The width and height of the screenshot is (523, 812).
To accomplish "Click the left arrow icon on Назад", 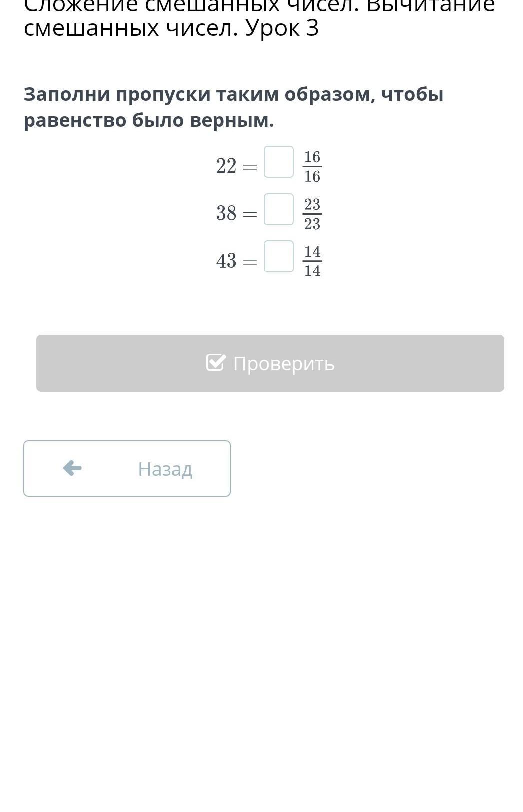I will coord(72,468).
